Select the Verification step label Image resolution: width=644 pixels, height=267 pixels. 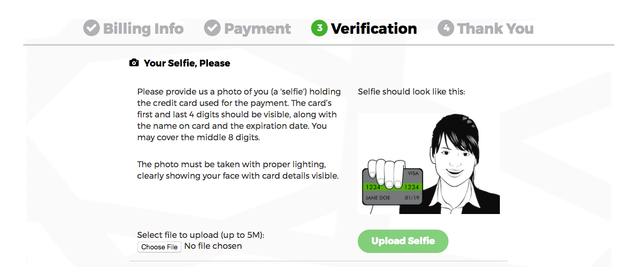pyautogui.click(x=374, y=28)
